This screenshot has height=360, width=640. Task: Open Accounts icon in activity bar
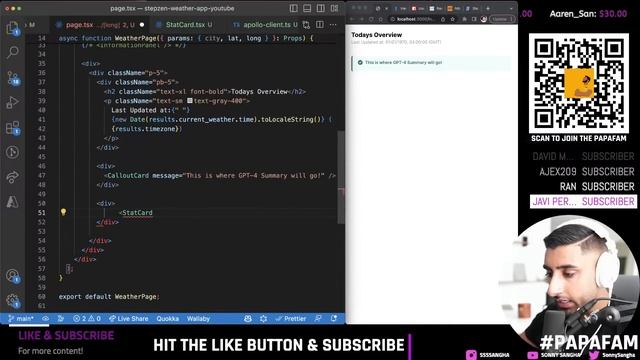13,276
